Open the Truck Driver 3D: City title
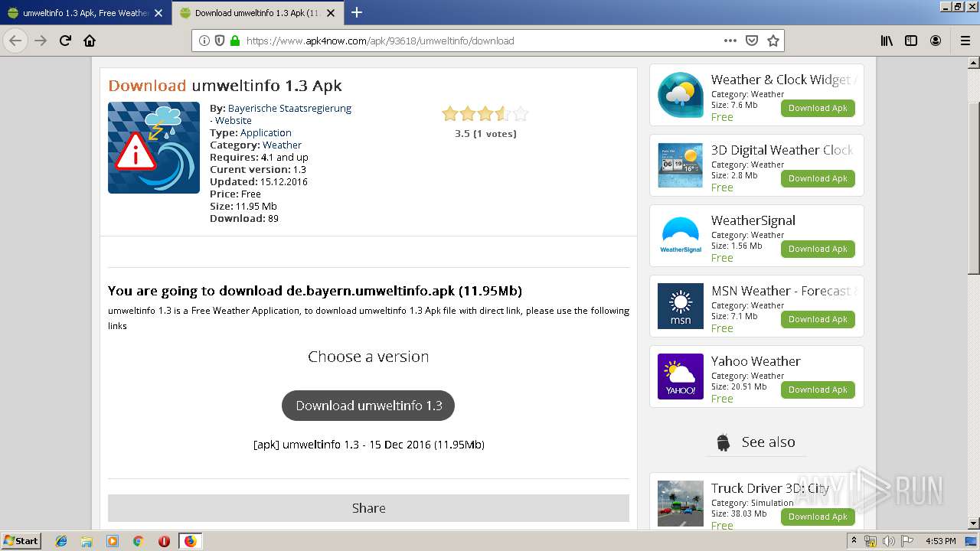Screen dimensions: 980x551 (770, 488)
